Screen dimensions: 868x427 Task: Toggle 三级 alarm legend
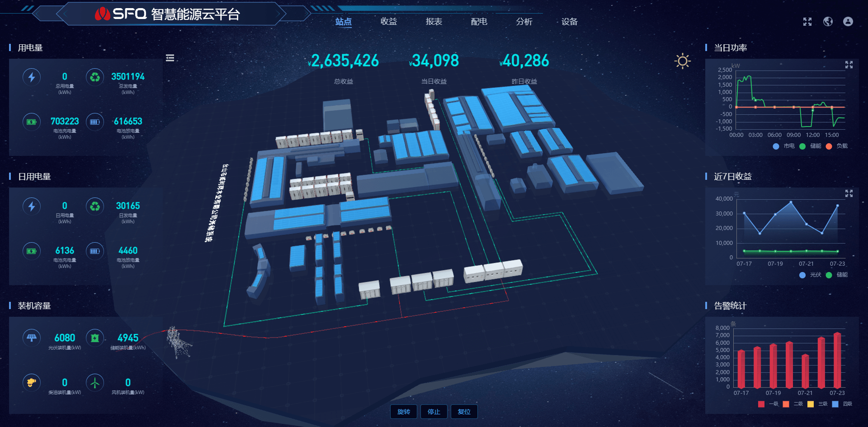[817, 404]
